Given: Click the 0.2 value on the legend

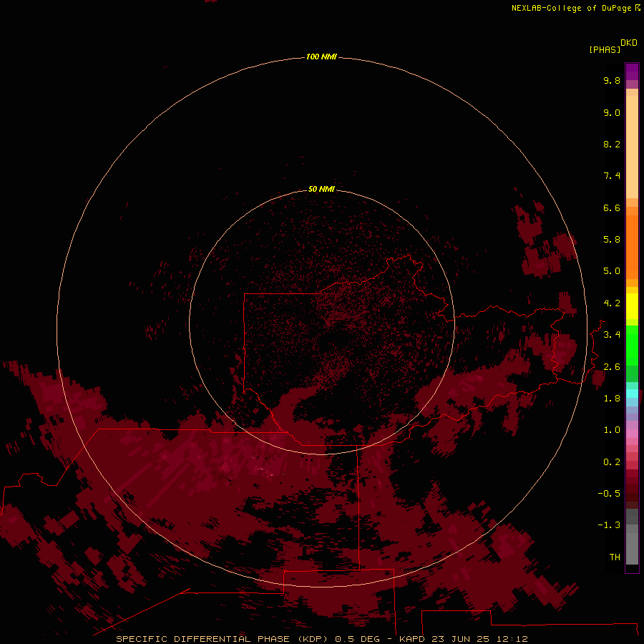Looking at the screenshot, I should click(x=612, y=462).
